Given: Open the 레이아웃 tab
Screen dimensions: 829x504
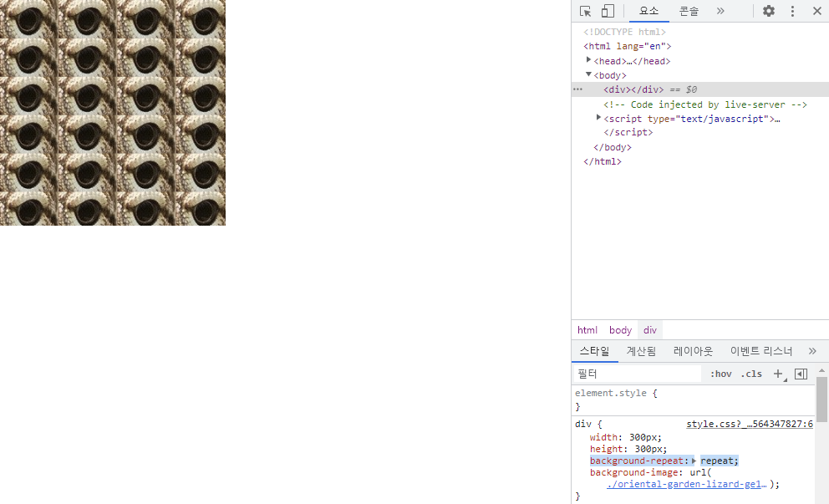Looking at the screenshot, I should 693,351.
